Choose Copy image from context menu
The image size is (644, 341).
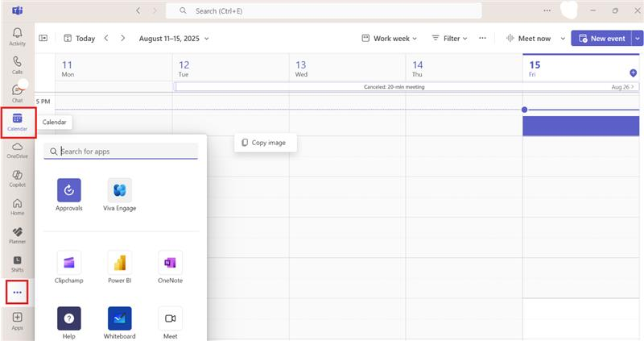coord(266,143)
